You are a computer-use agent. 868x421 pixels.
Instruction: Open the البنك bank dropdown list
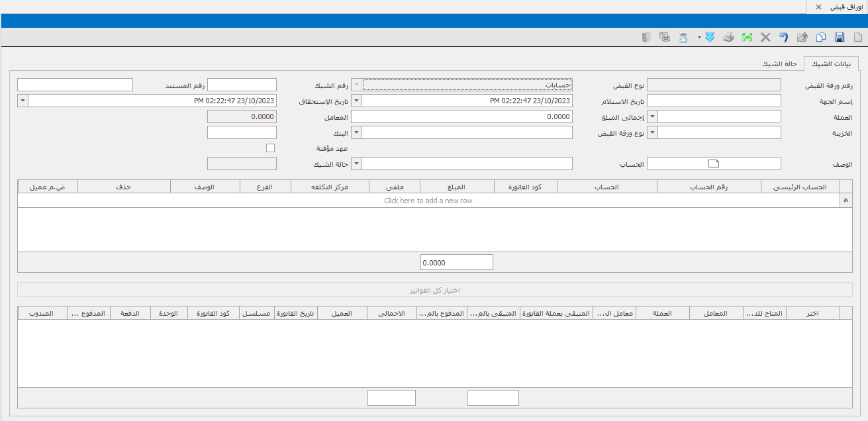coord(356,132)
